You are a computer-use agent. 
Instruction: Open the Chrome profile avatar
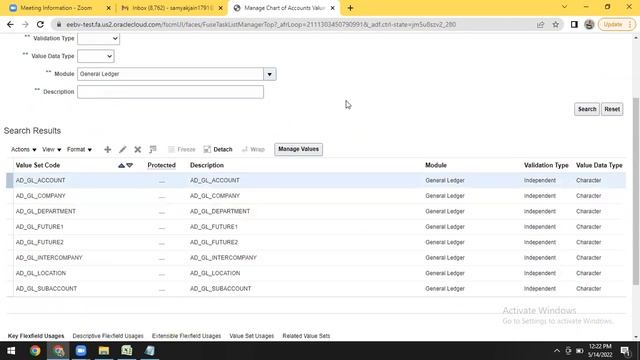(x=589, y=24)
